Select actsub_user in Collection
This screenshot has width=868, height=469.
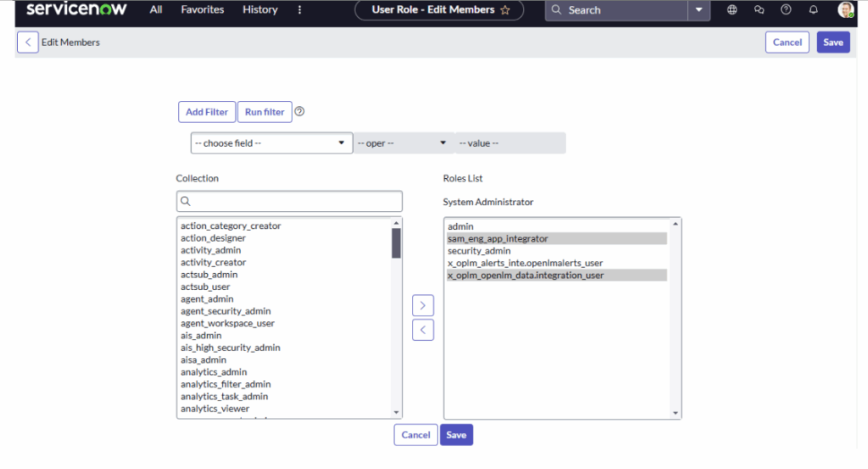205,287
